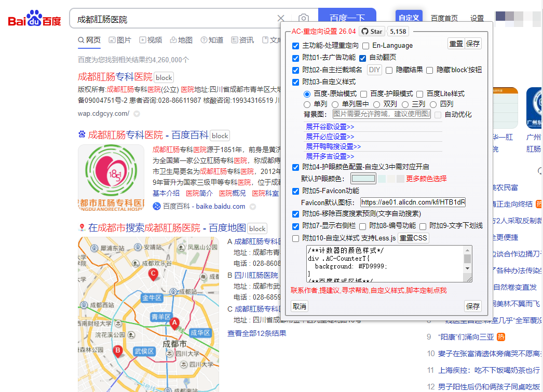
Task: Click the Baidu Maps location icon
Action: tap(82, 227)
